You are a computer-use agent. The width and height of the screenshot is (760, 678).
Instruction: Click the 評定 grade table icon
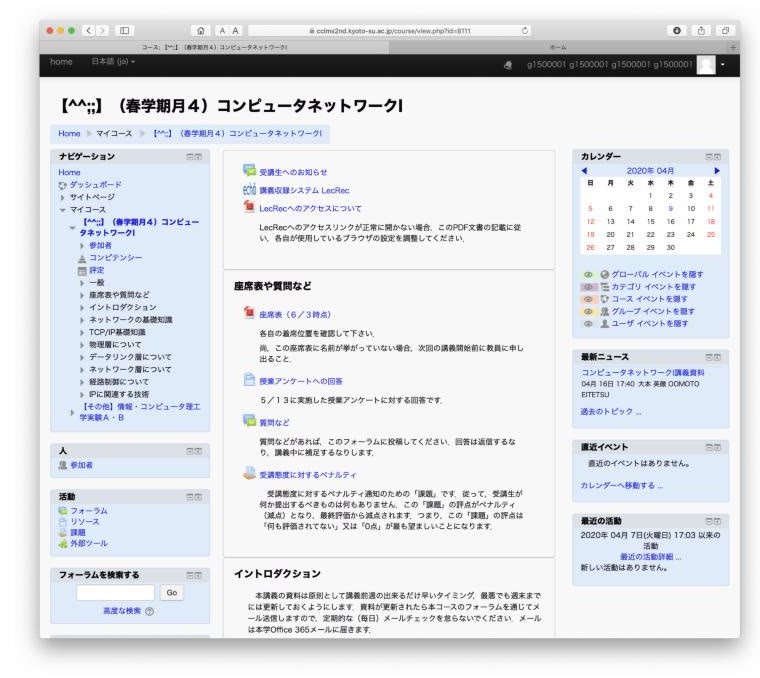(82, 271)
